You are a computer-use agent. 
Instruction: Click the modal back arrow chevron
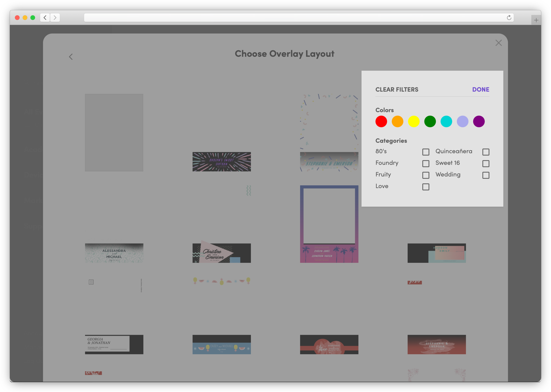[71, 57]
